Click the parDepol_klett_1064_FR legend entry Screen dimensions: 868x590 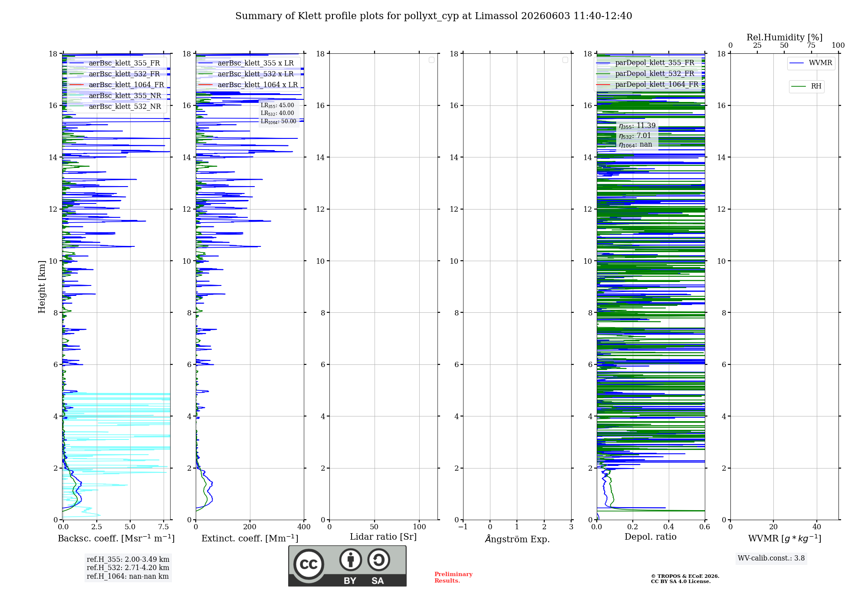(647, 85)
